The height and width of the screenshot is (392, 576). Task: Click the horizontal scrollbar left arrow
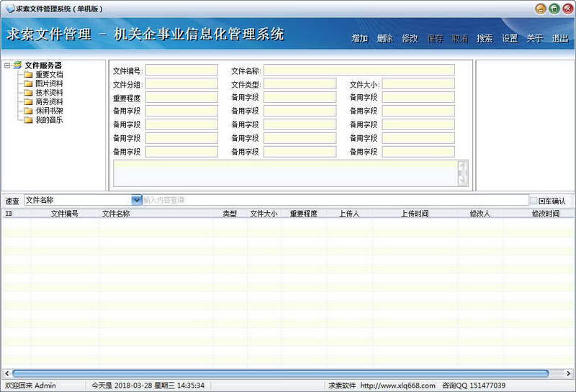[6, 373]
